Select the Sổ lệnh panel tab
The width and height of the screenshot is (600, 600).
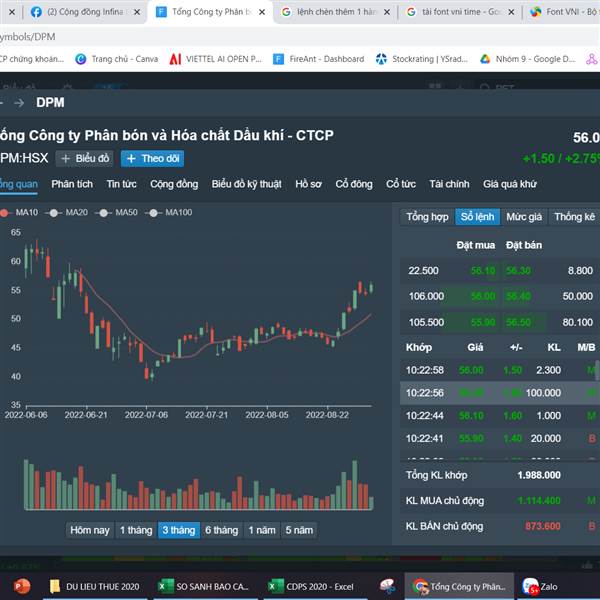tap(477, 217)
